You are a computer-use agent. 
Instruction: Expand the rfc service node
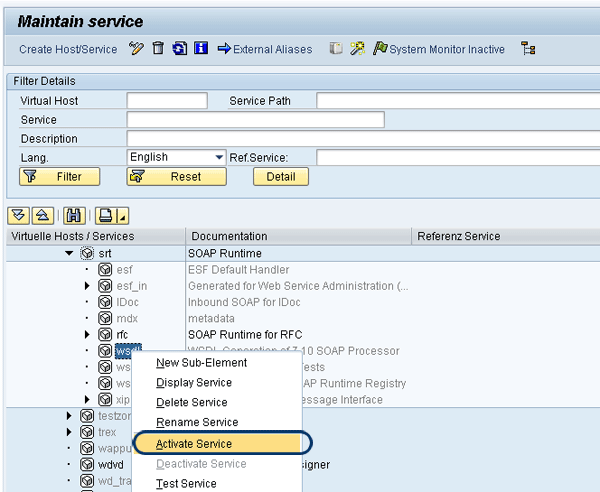tap(87, 334)
